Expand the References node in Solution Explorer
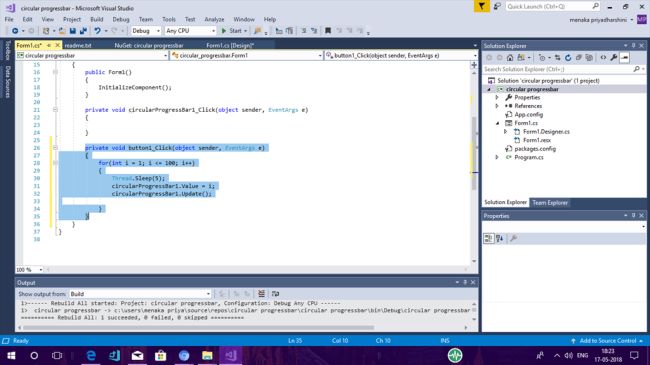The image size is (650, 365). 497,106
